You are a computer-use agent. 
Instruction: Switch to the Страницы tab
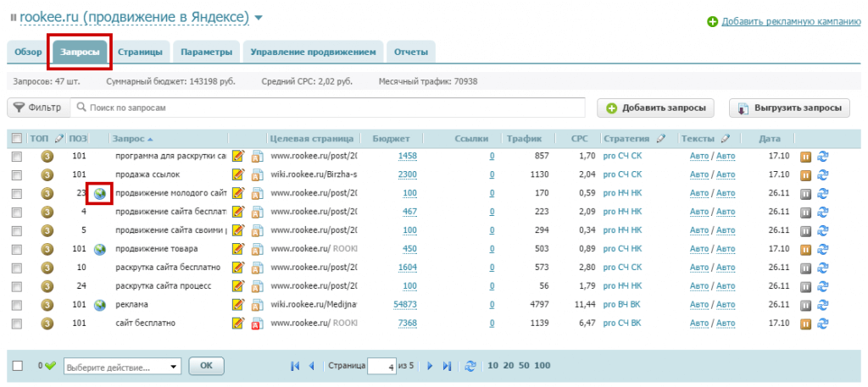click(x=140, y=53)
